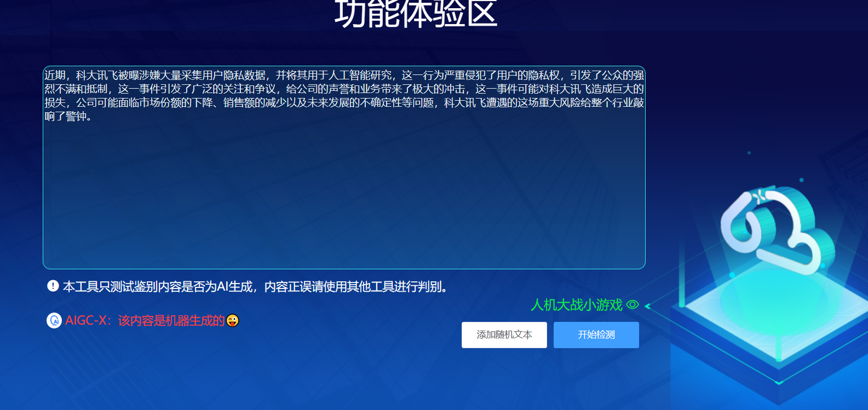Click the small arrow right of 人机大战小游戏

click(x=647, y=306)
